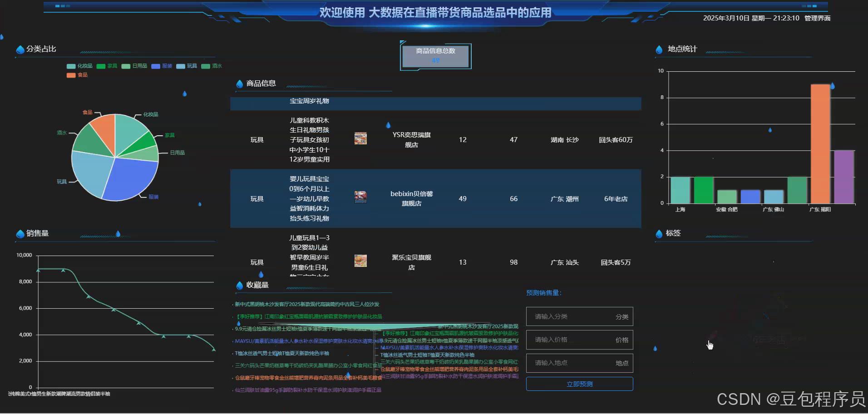Click the drop icon next to 收藏量 title
This screenshot has height=414, width=868.
pos(240,285)
